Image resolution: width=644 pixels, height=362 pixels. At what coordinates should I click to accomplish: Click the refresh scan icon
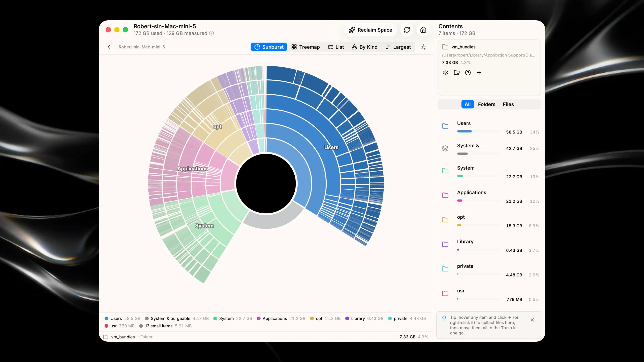(407, 30)
